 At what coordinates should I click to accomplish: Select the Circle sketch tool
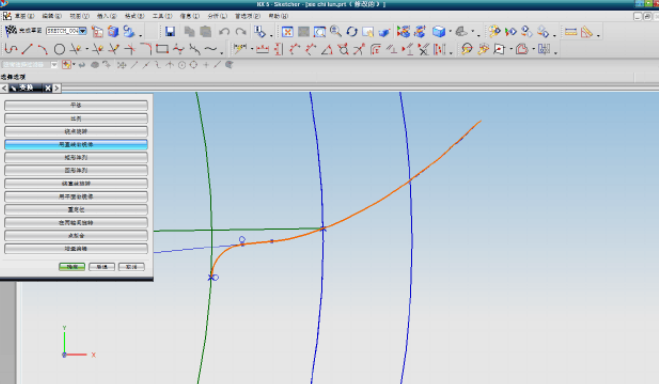[59, 50]
